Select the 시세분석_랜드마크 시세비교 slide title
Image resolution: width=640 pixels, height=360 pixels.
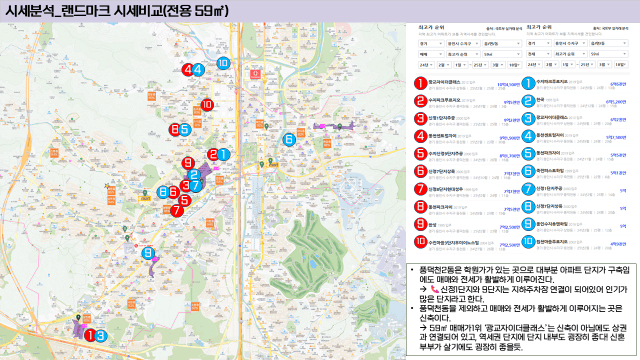pos(117,11)
